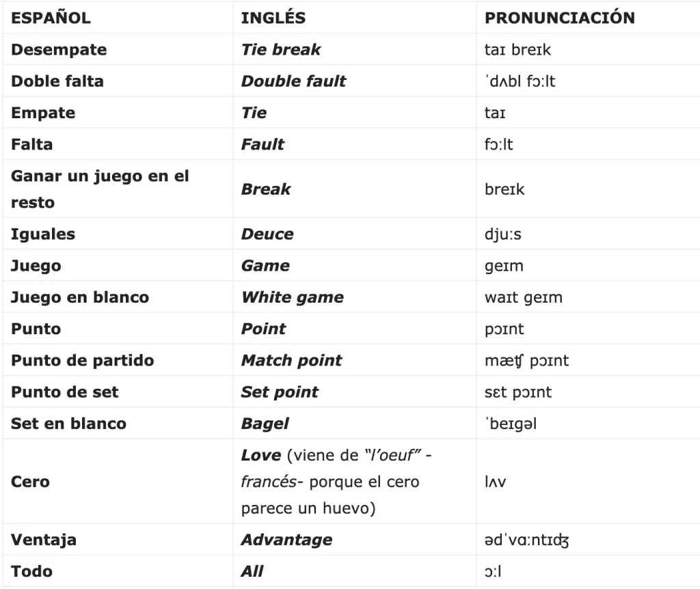Select the English term Bagel
Viewport: 700px width, 589px height.
point(265,423)
